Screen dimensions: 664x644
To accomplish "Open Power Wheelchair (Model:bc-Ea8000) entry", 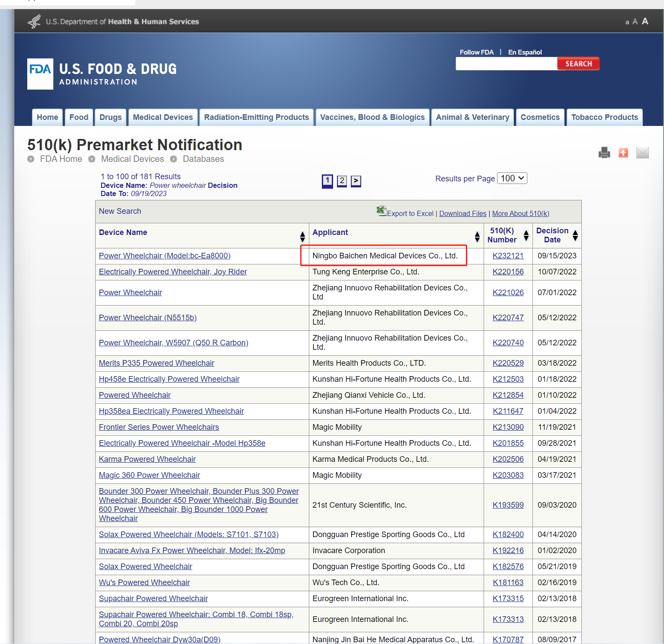I will coord(165,256).
